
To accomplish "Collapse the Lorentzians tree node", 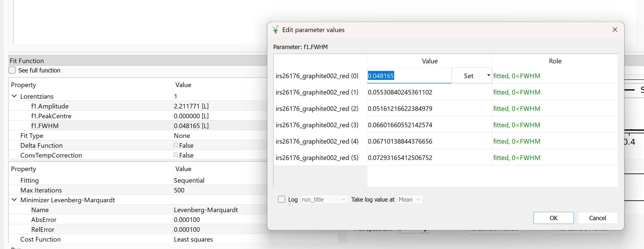I will [x=14, y=96].
